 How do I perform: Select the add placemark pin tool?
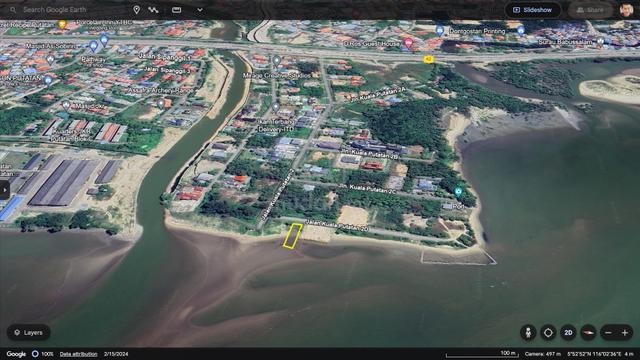pyautogui.click(x=136, y=9)
